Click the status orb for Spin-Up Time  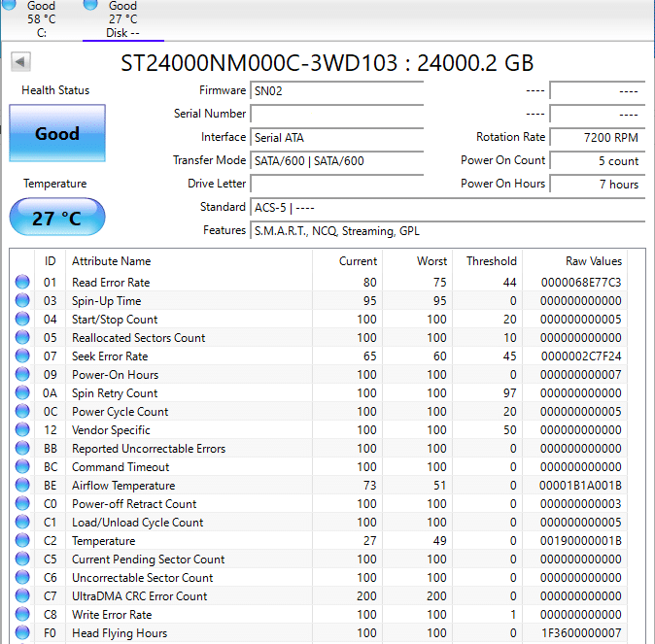pos(22,300)
